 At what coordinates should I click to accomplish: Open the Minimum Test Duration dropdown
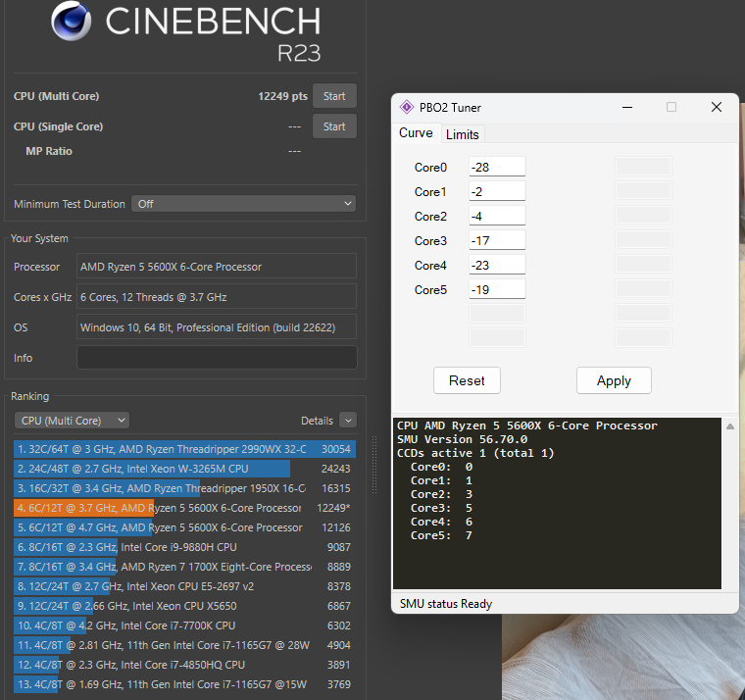click(243, 204)
